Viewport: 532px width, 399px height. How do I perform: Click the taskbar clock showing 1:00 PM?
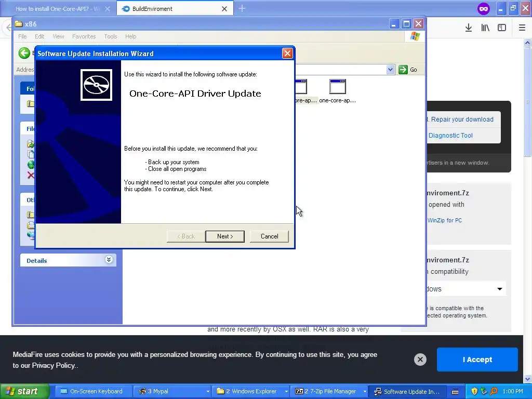pyautogui.click(x=513, y=391)
